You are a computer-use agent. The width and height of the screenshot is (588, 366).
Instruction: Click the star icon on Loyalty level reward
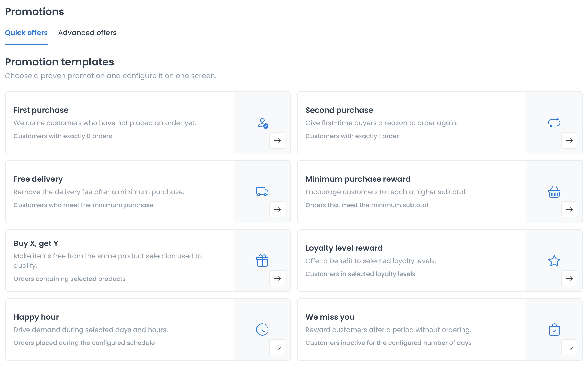(554, 261)
